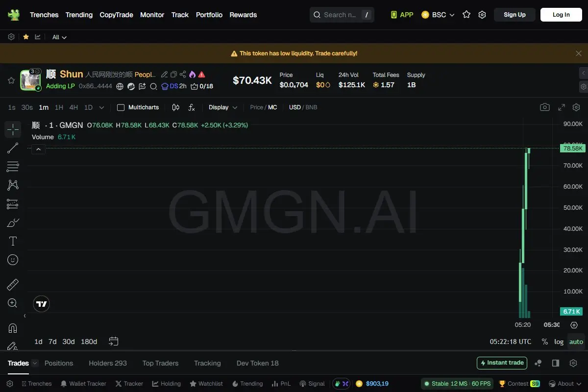Collapse the drawing toolbar arrow
The image size is (588, 392).
(25, 316)
